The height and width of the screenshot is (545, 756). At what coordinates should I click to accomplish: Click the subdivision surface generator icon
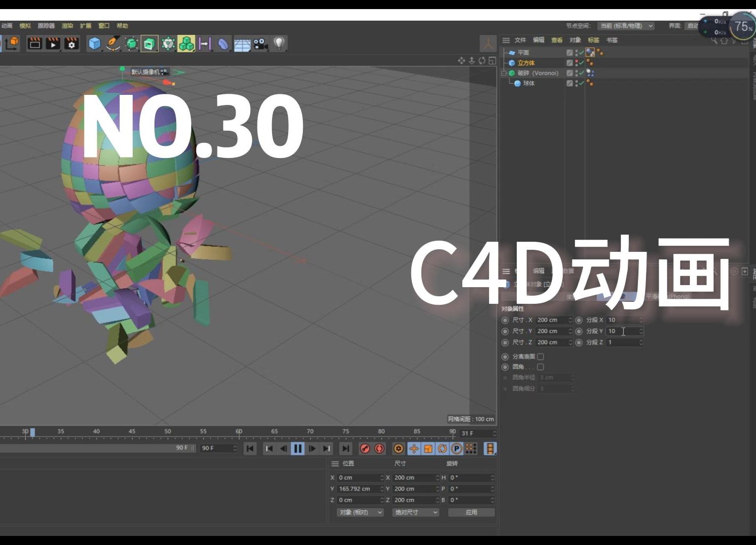pyautogui.click(x=131, y=44)
